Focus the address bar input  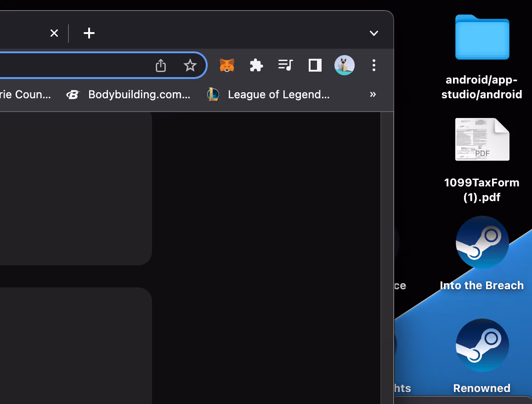pyautogui.click(x=74, y=65)
